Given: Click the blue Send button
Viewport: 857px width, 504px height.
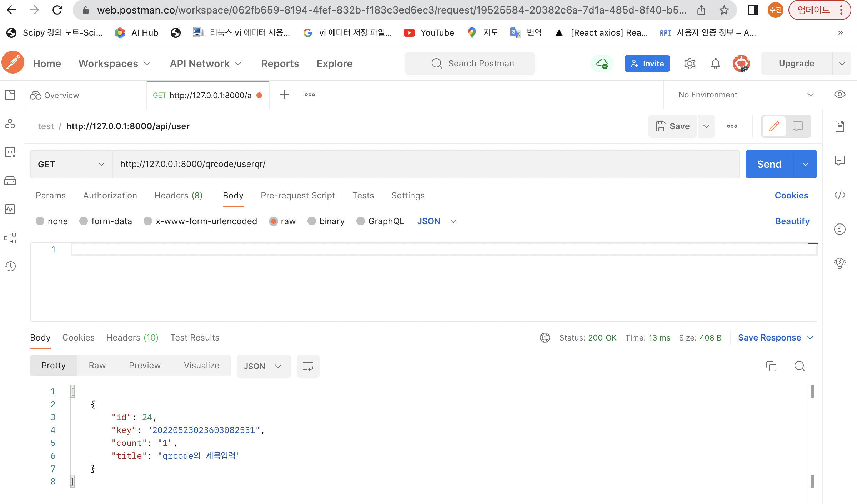Looking at the screenshot, I should [769, 164].
